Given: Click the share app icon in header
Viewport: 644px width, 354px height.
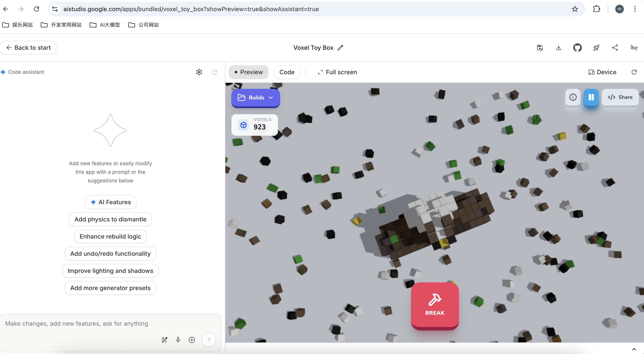Looking at the screenshot, I should point(615,48).
